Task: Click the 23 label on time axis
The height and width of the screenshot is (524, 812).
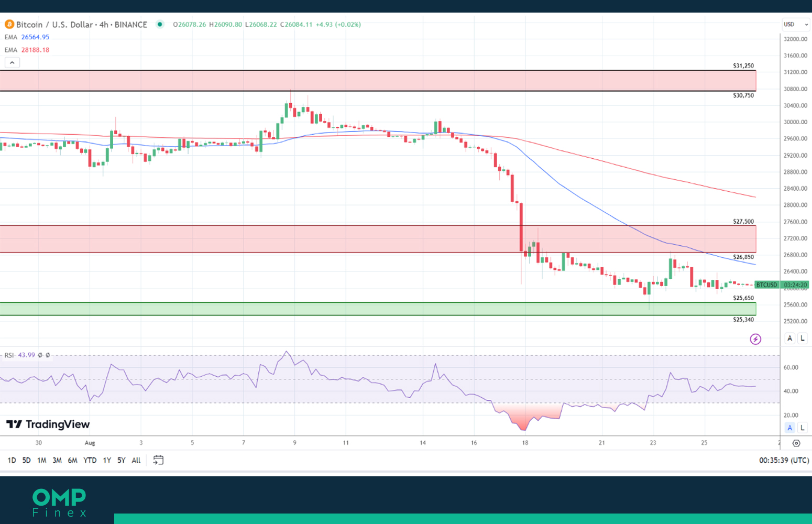Action: [x=653, y=443]
